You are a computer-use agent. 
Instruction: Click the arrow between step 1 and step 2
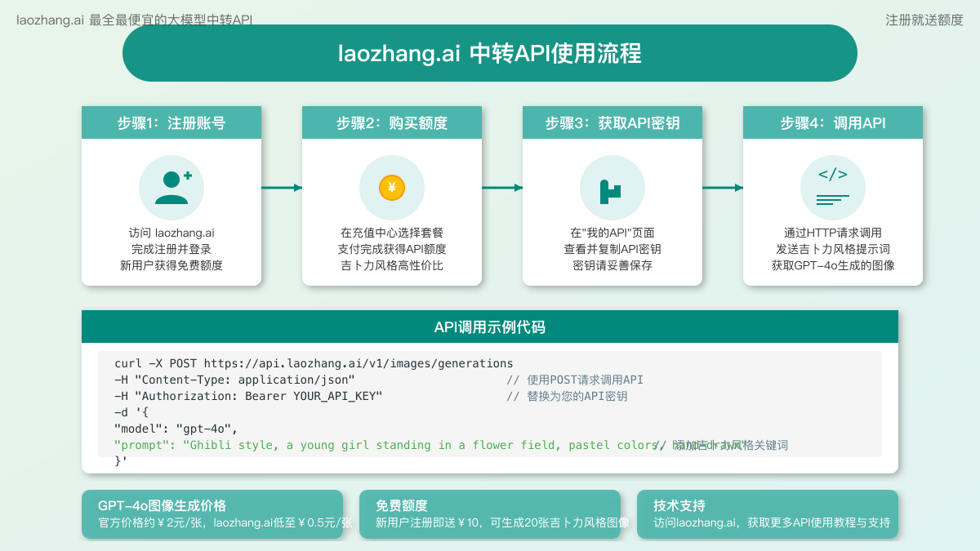click(282, 188)
